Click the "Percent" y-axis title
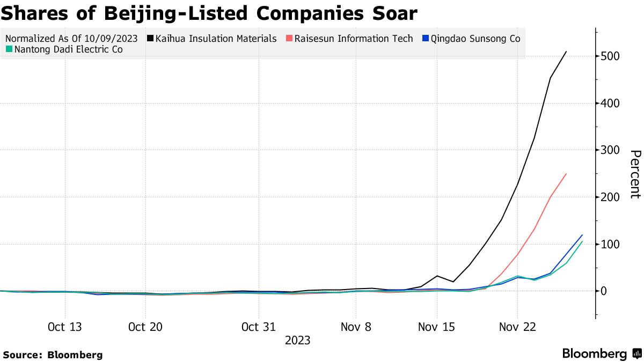 coord(635,174)
